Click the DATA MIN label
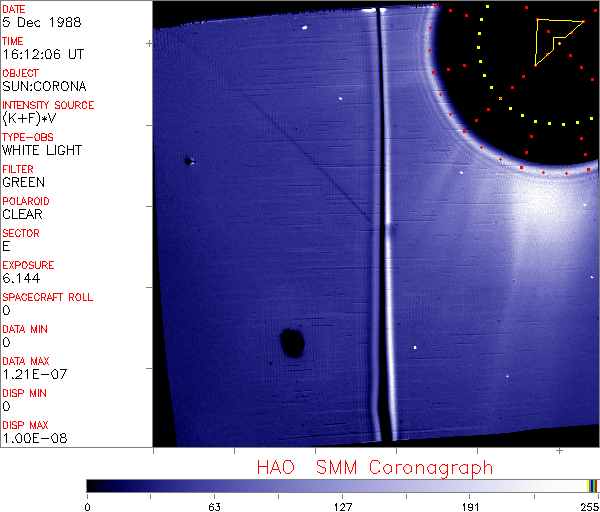 [25, 329]
